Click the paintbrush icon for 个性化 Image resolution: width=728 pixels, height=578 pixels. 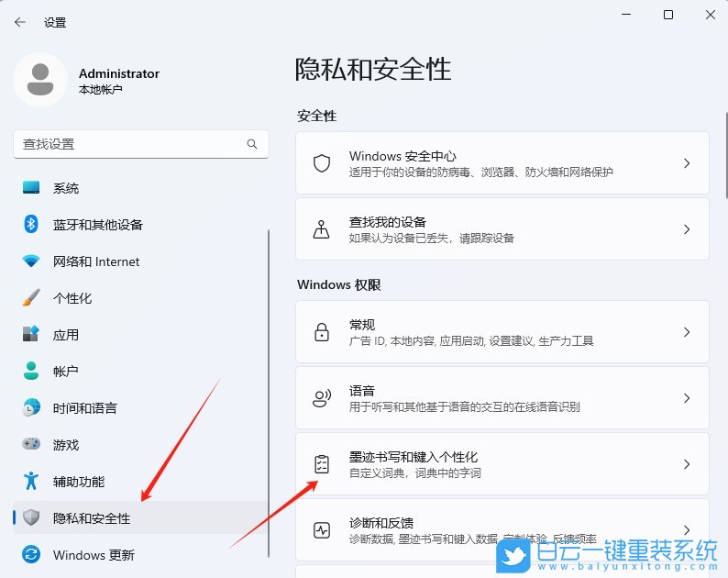pos(31,298)
